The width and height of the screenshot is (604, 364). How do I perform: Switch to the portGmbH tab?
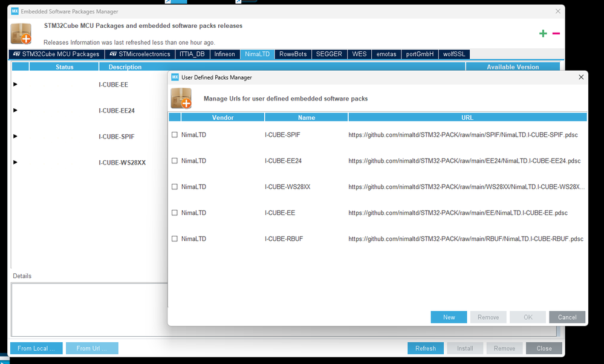point(420,54)
